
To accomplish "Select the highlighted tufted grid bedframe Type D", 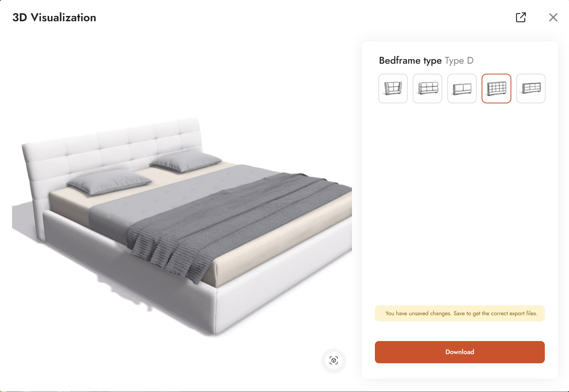I will tap(496, 89).
